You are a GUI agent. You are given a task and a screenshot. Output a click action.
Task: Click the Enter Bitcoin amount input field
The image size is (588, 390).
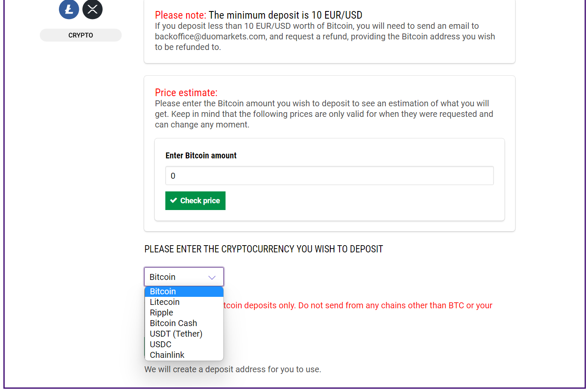point(329,176)
